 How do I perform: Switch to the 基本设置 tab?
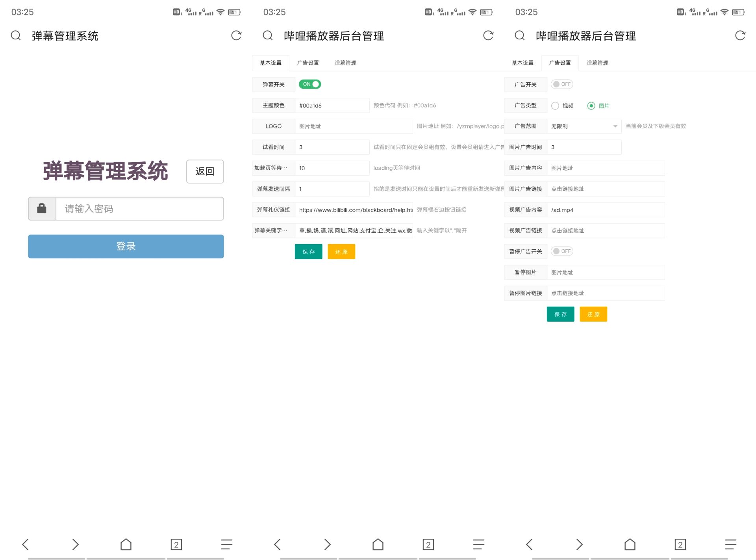coord(523,63)
